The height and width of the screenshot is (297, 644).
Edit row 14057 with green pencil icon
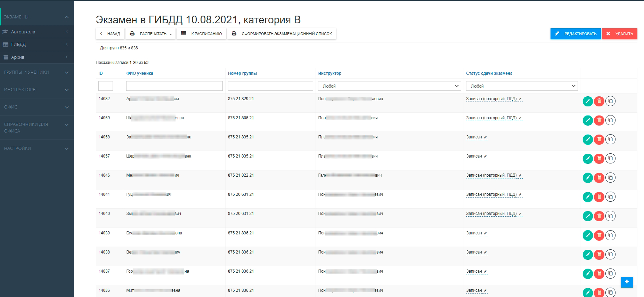coord(588,159)
